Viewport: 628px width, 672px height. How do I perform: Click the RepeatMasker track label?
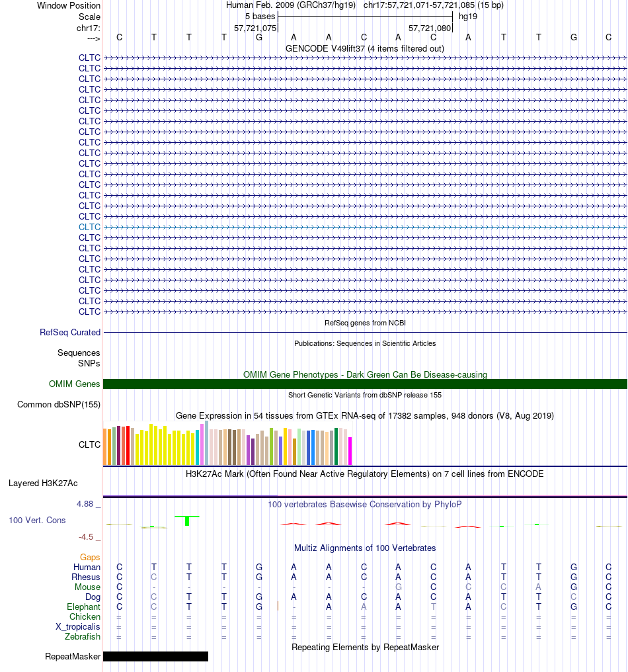[73, 657]
